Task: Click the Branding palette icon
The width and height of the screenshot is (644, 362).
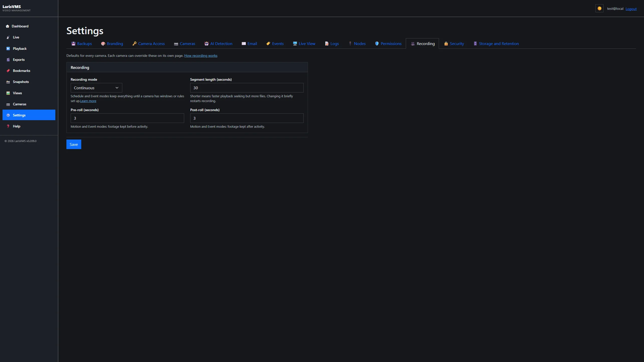Action: 103,44
